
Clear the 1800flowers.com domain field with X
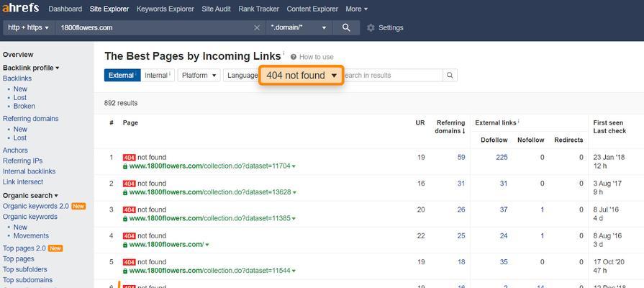pyautogui.click(x=257, y=27)
